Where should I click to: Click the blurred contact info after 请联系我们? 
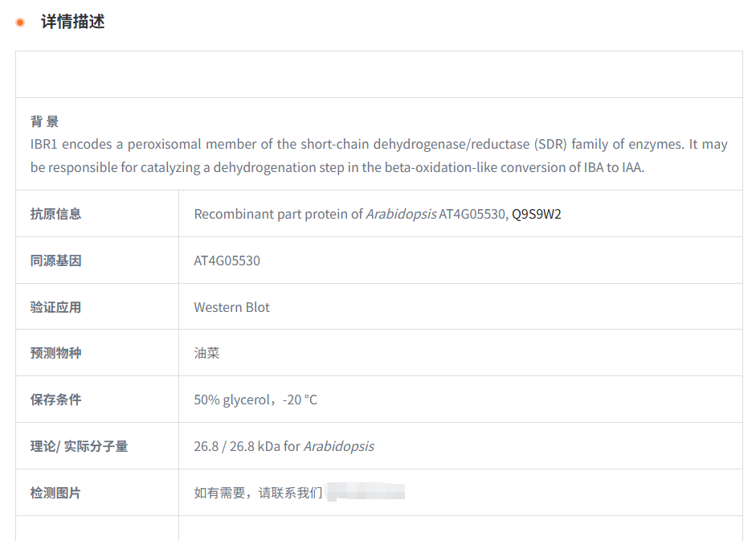[x=366, y=492]
